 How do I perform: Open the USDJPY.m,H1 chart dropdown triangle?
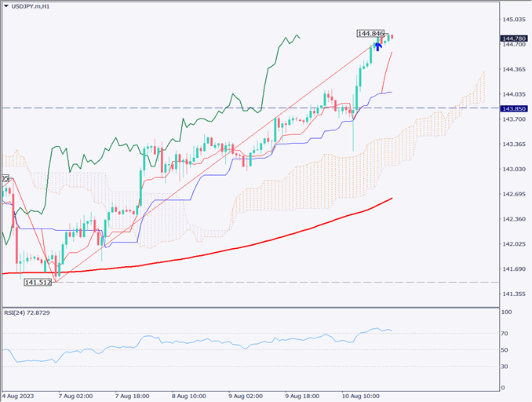(6, 7)
